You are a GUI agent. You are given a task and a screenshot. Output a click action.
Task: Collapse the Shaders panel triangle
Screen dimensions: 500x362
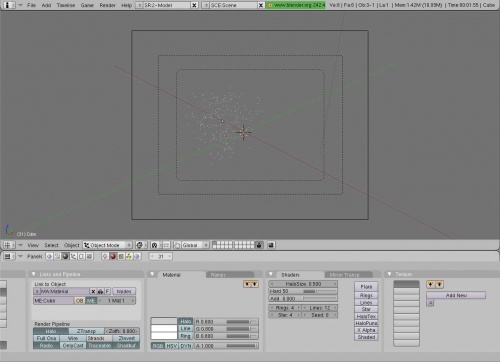click(x=271, y=274)
